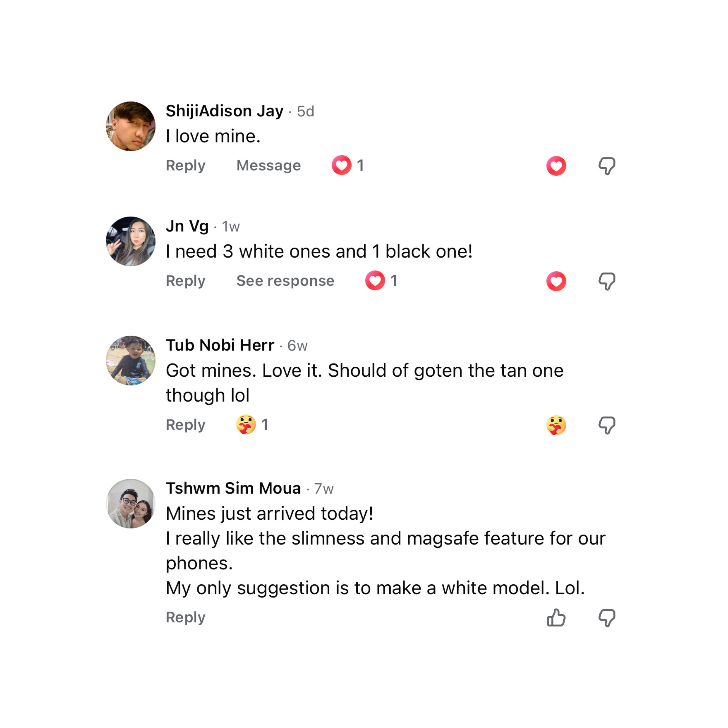This screenshot has height=728, width=728.
Task: View heart reaction count on Jn Vg's comment
Action: pyautogui.click(x=381, y=281)
